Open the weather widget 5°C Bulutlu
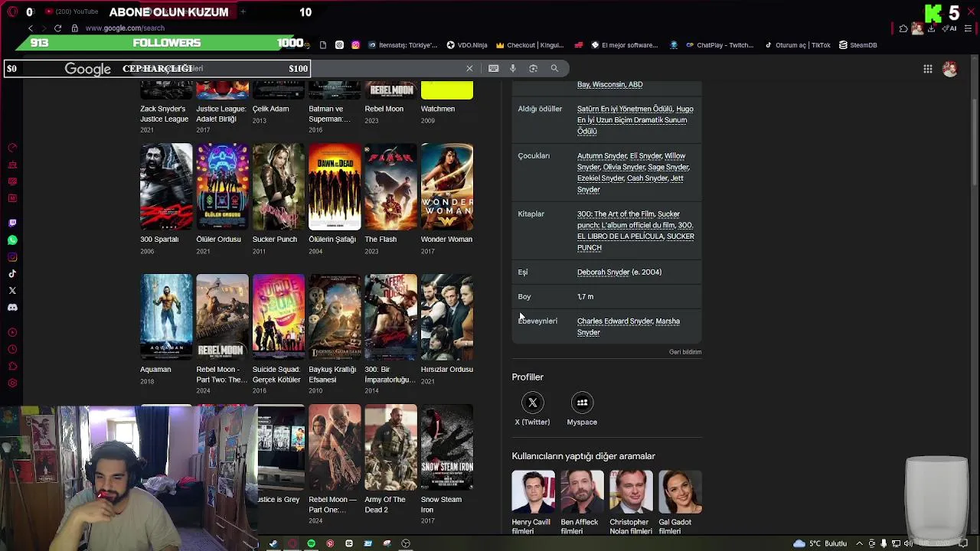Image resolution: width=980 pixels, height=551 pixels. pos(820,543)
